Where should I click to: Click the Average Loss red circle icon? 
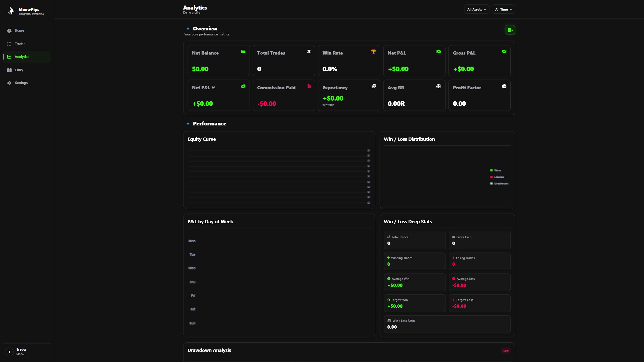tap(454, 279)
